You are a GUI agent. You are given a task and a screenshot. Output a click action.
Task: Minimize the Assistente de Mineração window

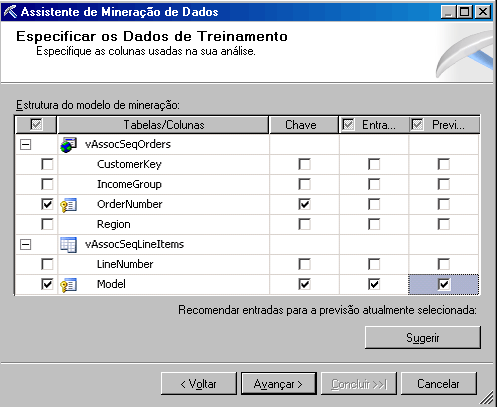pyautogui.click(x=449, y=12)
